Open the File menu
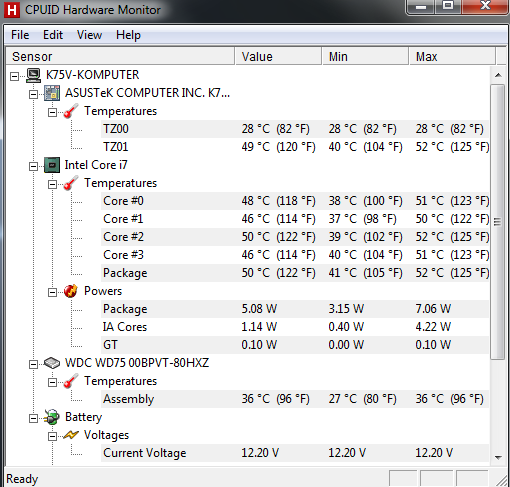510x487 pixels. click(20, 35)
